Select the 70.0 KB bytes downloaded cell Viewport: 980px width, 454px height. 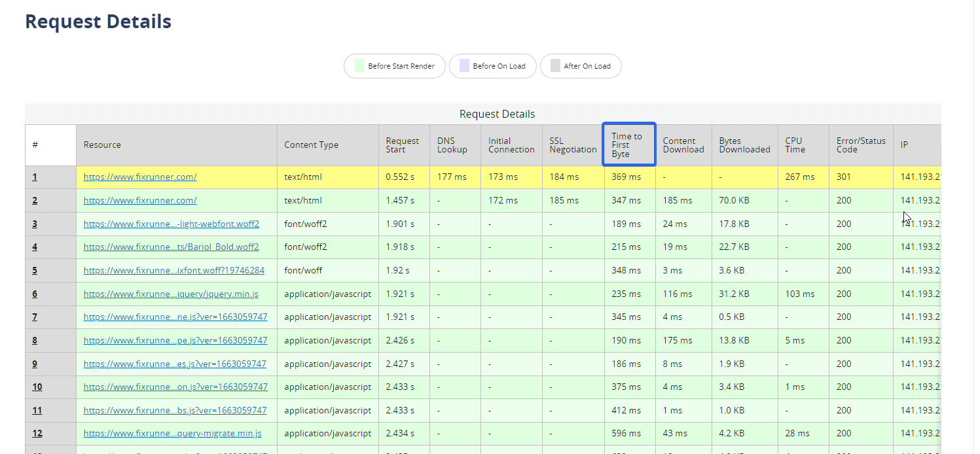point(745,200)
